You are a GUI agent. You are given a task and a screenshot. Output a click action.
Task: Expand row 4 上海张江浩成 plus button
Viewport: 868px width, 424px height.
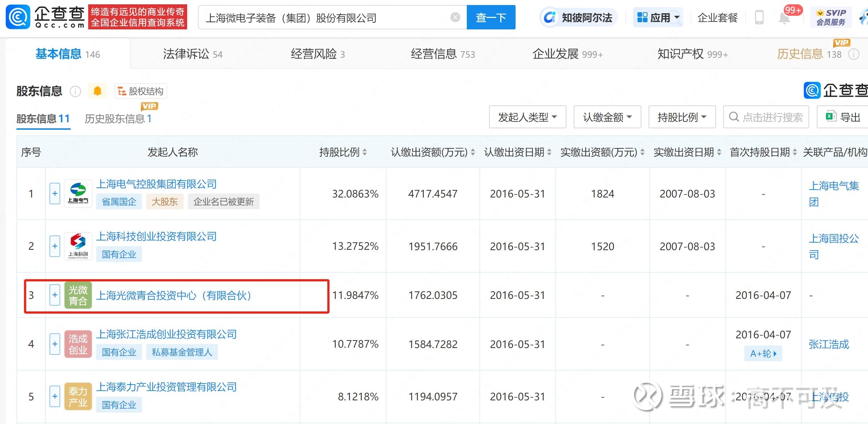(x=55, y=344)
